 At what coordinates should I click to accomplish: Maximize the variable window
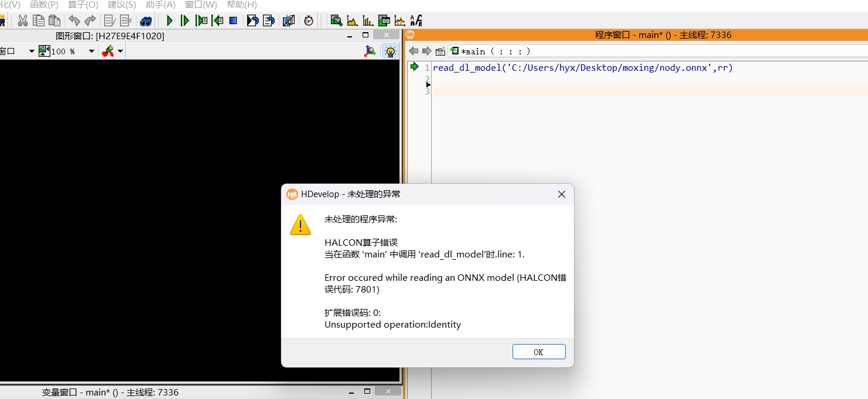[367, 391]
